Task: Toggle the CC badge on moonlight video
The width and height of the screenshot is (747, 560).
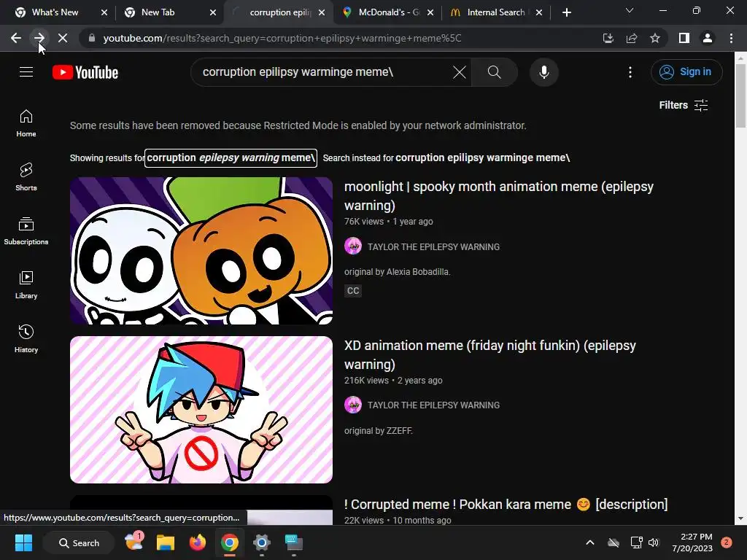Action: coord(353,290)
